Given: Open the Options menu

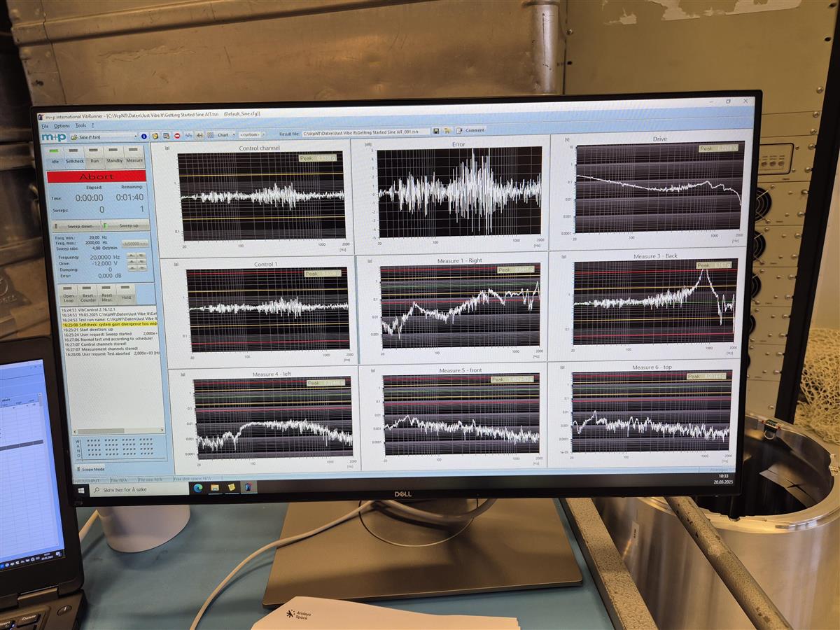Looking at the screenshot, I should coord(62,126).
